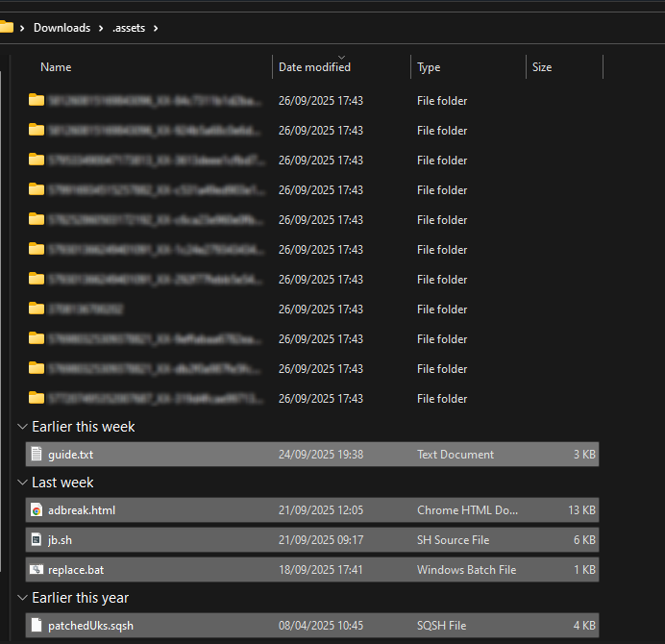Select the topmost folder's icon in the list

37,100
